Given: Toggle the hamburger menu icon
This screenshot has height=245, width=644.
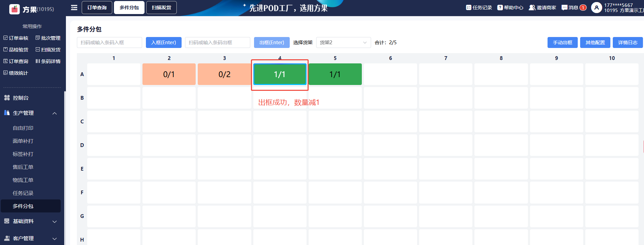Looking at the screenshot, I should coord(74,8).
